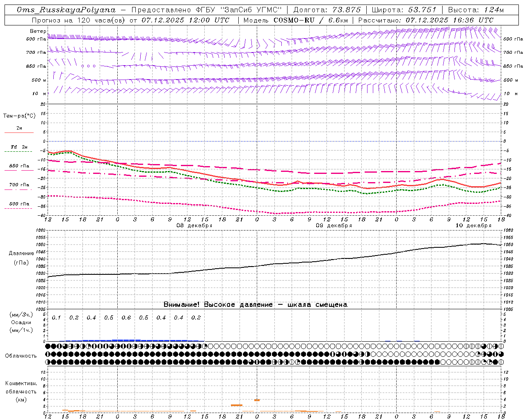Click the '500 гПа' temperature legend entry
This screenshot has height=420, width=525.
19,204
